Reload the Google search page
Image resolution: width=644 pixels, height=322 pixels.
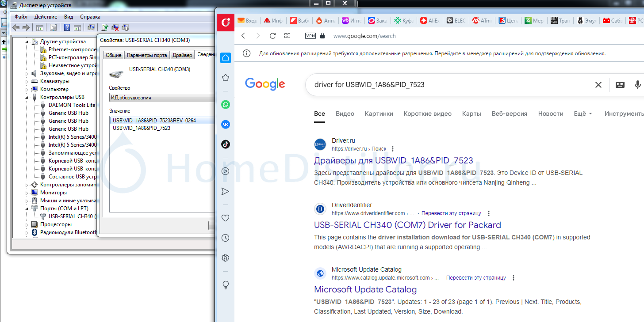[x=272, y=36]
